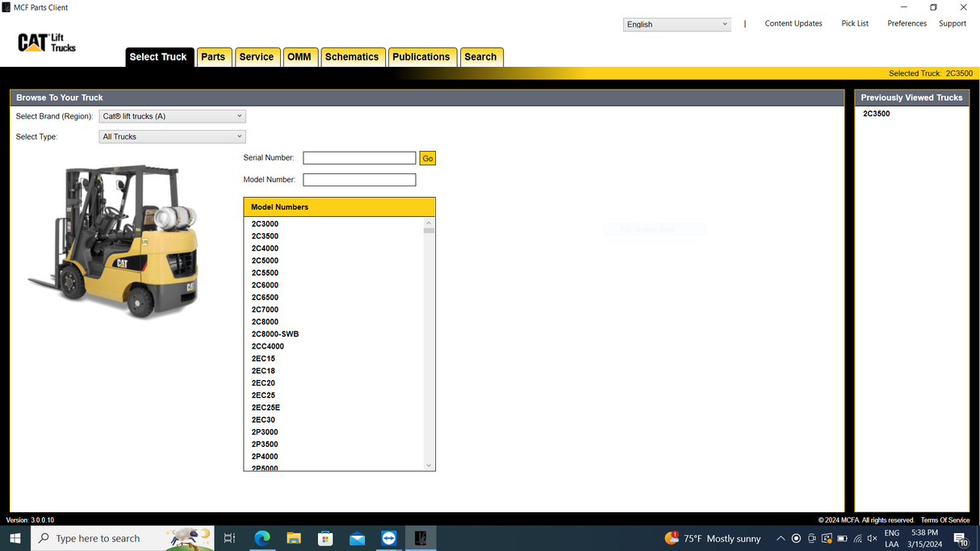Switch to the Parts tab

(213, 57)
